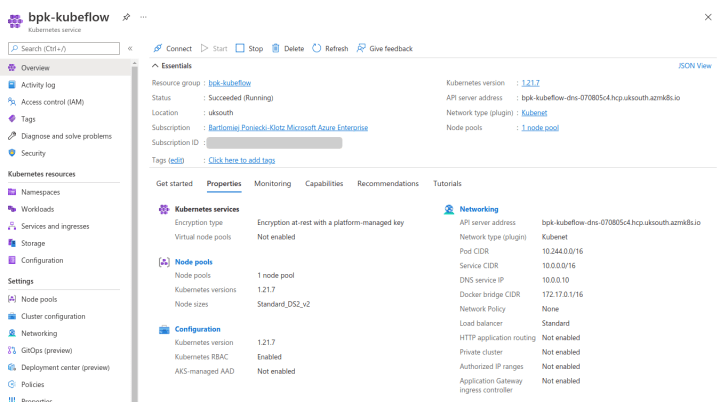Viewport: 720px width, 402px height.
Task: Click the Connect toolbar button
Action: click(173, 48)
